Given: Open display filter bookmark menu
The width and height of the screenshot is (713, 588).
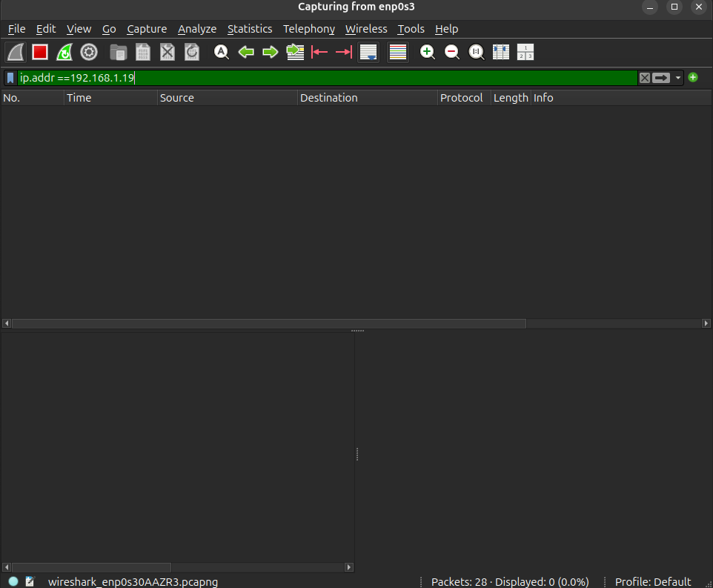Looking at the screenshot, I should [x=10, y=78].
